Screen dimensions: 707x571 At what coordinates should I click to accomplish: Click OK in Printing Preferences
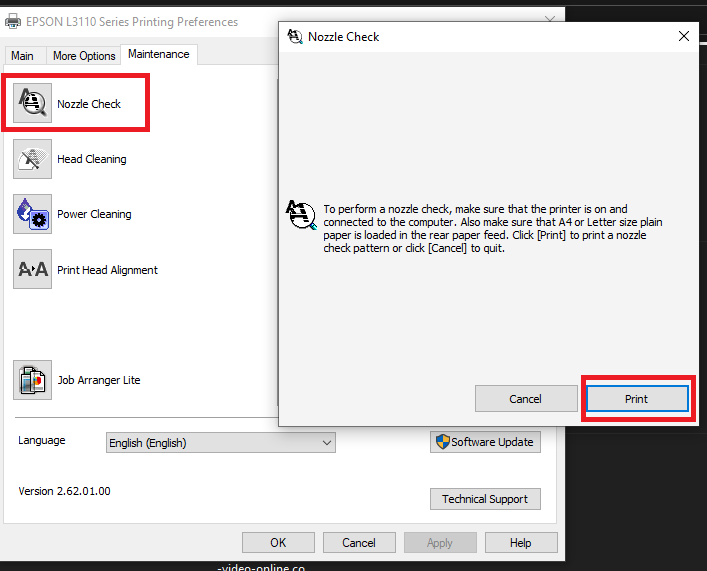pyautogui.click(x=278, y=543)
